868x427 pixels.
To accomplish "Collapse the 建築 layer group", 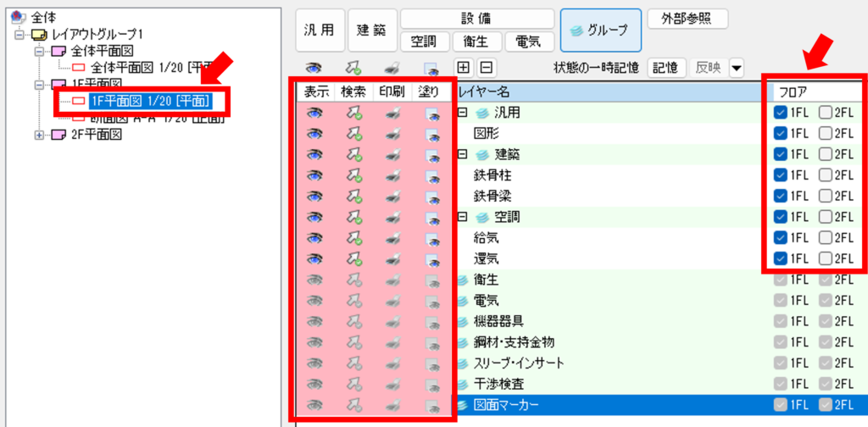I will 463,154.
